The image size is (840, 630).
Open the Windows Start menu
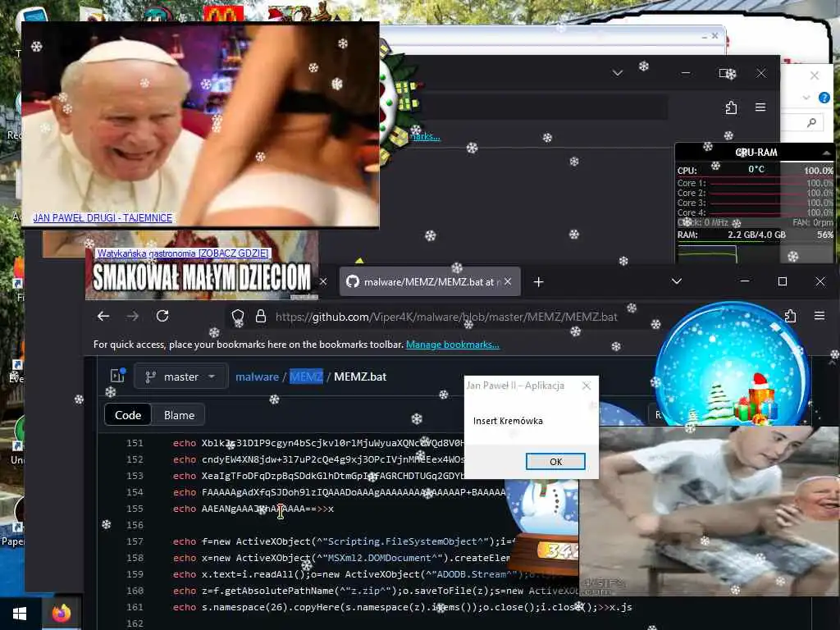pyautogui.click(x=20, y=614)
